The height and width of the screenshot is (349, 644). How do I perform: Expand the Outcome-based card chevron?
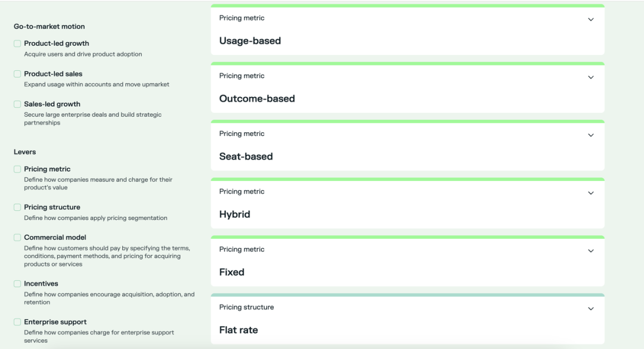pyautogui.click(x=590, y=77)
